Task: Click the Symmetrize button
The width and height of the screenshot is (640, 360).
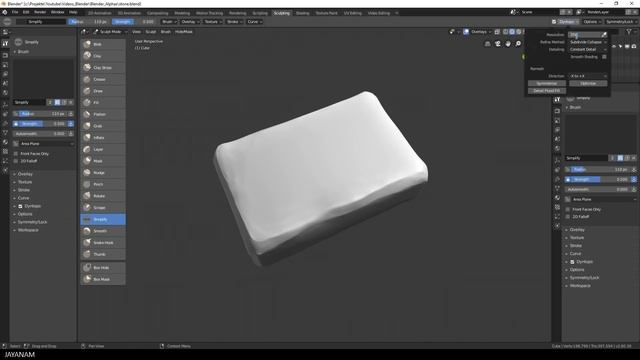Action: [547, 83]
